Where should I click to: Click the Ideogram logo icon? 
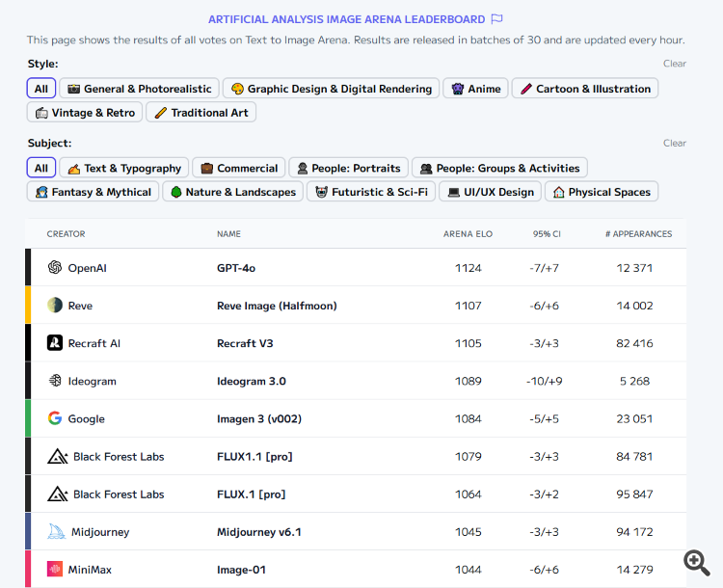[55, 381]
